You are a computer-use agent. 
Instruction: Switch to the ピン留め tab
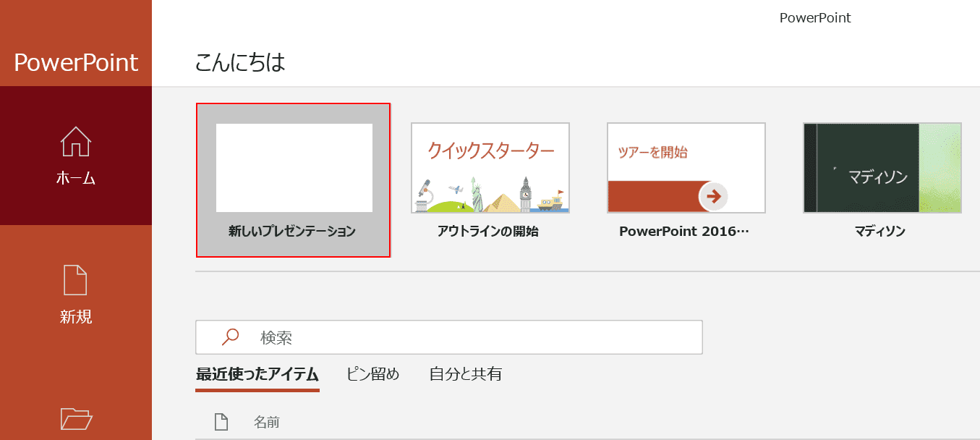point(372,374)
